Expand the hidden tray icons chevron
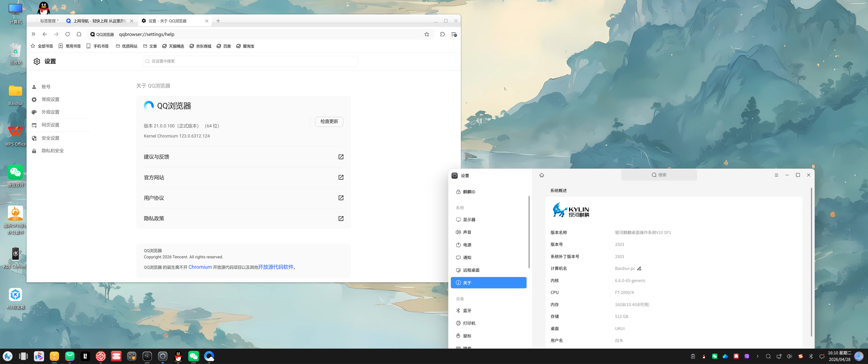 pyautogui.click(x=758, y=356)
